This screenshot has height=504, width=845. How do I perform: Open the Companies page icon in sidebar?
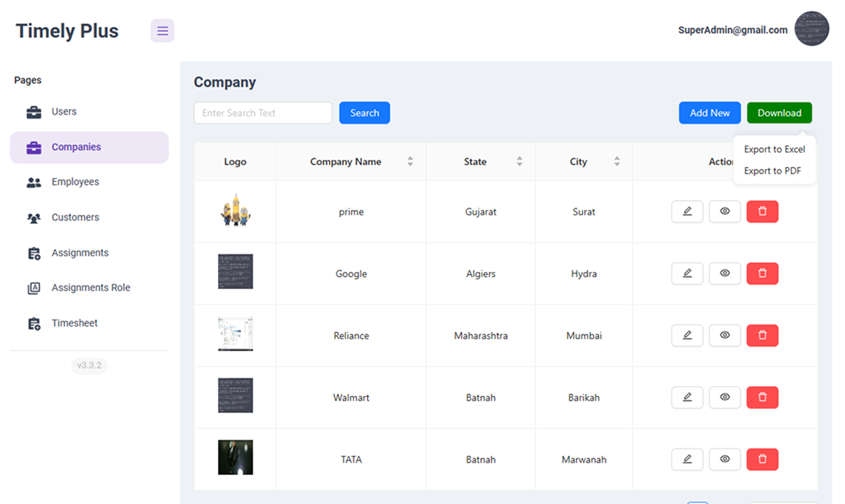pos(33,147)
